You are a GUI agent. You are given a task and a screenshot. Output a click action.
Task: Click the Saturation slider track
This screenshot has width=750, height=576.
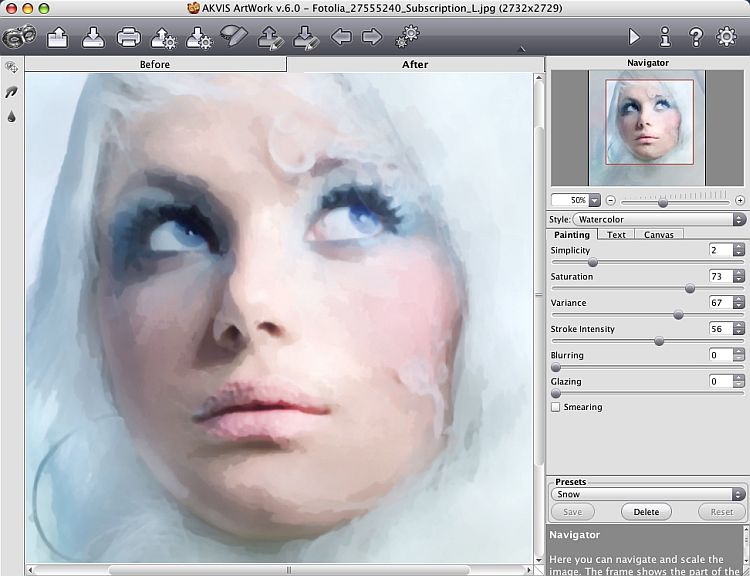[x=620, y=288]
